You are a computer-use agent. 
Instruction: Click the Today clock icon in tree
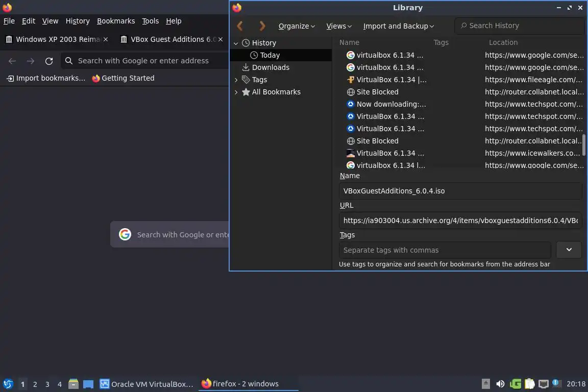pos(254,55)
